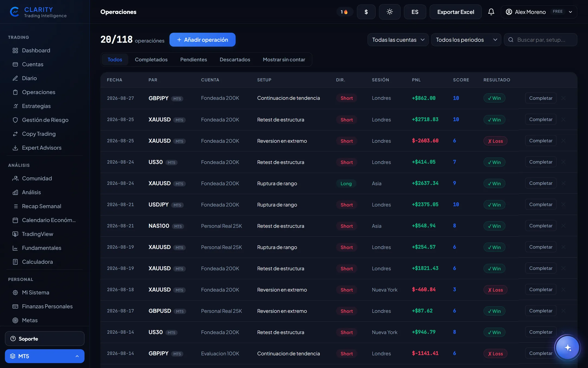This screenshot has height=368, width=588.
Task: Open the streak flame counter
Action: coord(344,12)
